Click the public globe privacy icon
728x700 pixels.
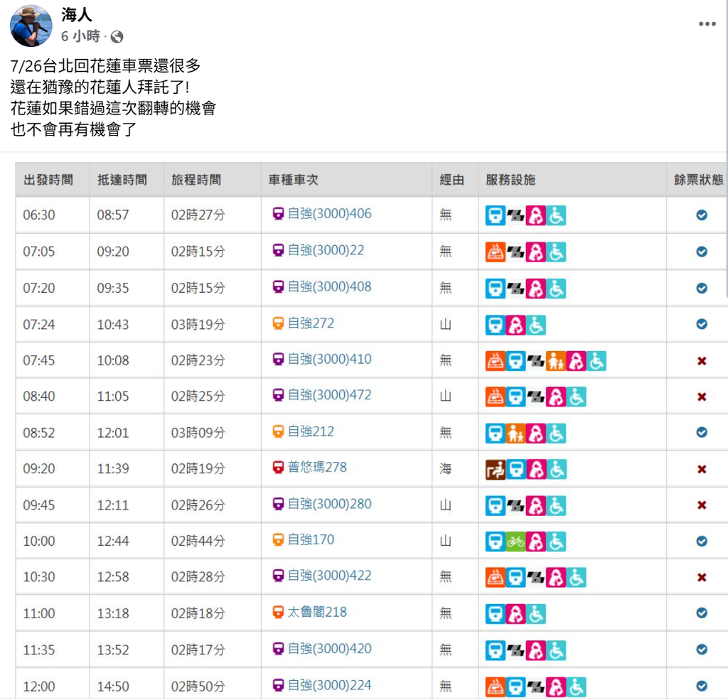click(117, 37)
